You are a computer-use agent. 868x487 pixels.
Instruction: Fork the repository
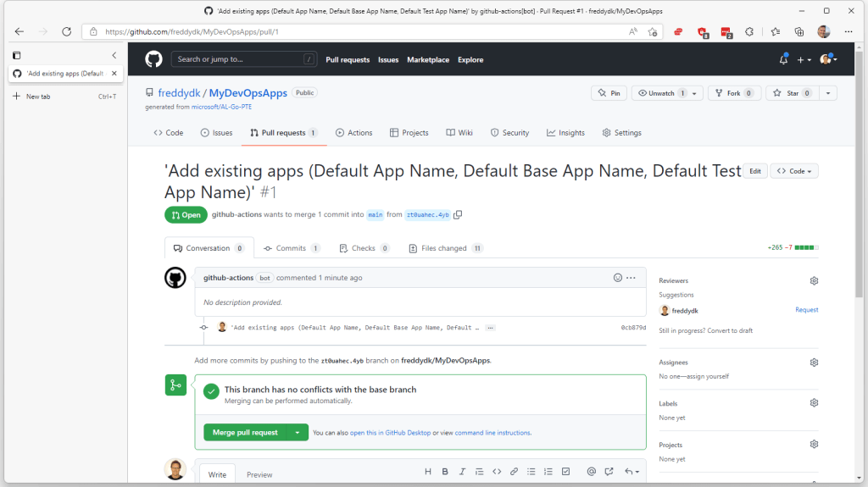point(734,93)
